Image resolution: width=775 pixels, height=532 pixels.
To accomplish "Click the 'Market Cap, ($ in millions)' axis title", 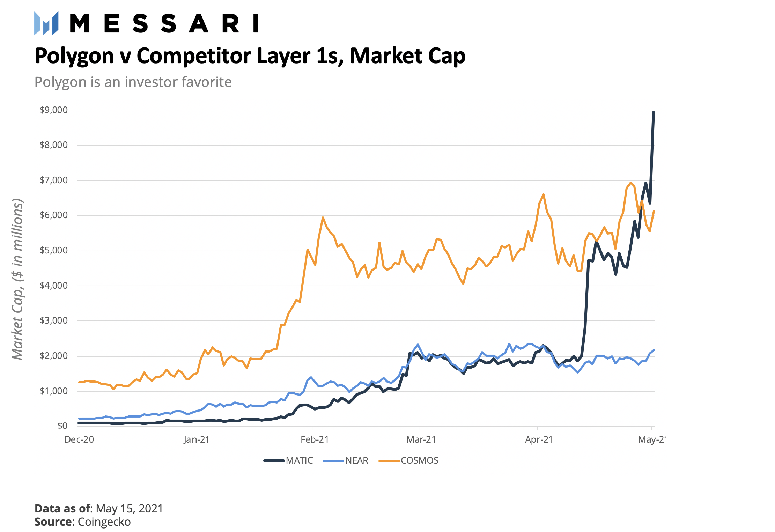I will click(x=17, y=279).
